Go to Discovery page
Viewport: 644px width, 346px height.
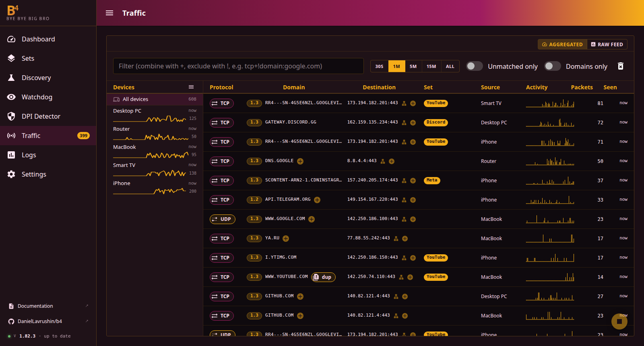[x=48, y=78]
